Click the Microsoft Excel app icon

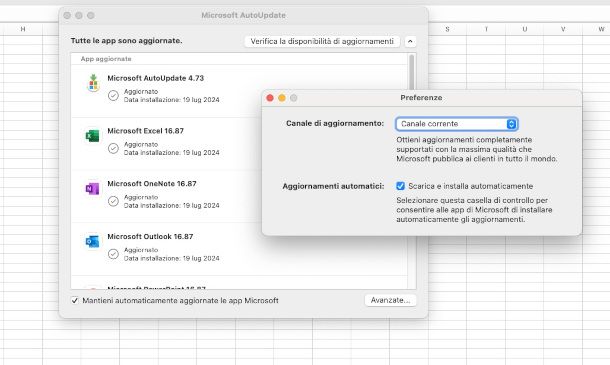93,136
